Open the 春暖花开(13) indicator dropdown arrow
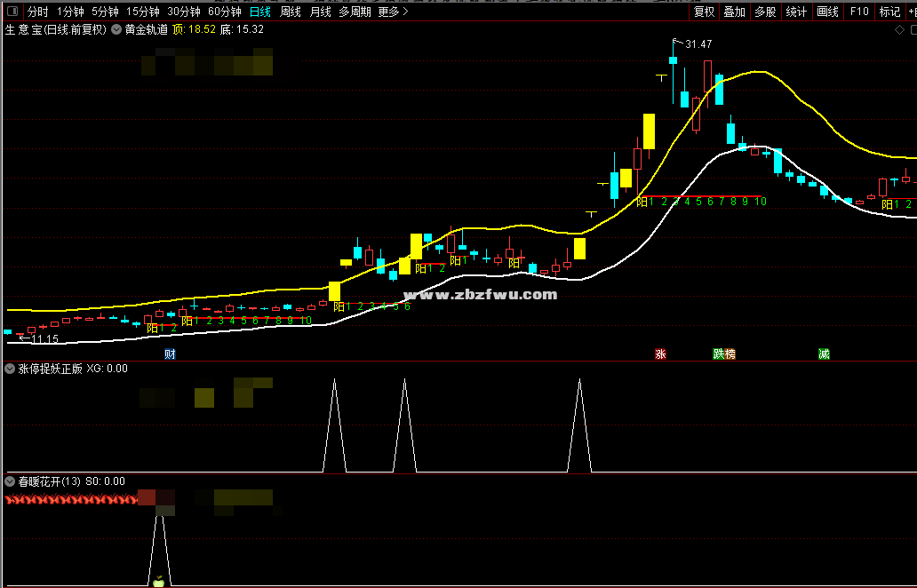The image size is (917, 588). tap(10, 481)
